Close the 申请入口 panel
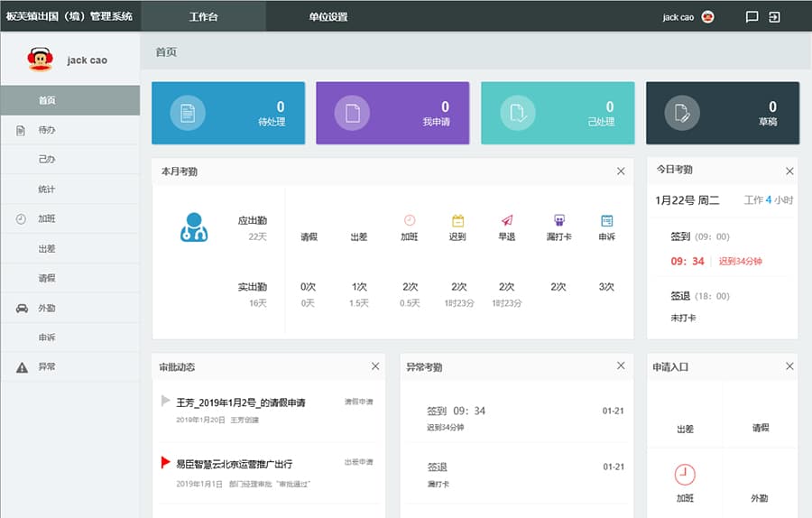The height and width of the screenshot is (518, 812). coord(789,366)
